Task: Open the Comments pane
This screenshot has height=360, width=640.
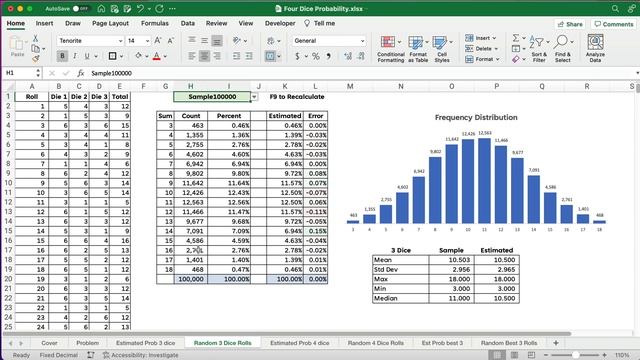Action: (x=613, y=24)
